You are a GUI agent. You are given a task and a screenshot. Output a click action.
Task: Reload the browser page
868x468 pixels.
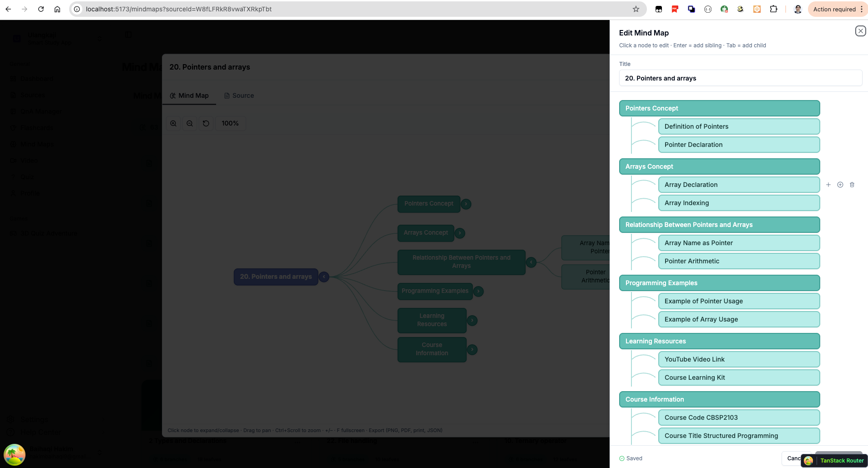point(41,9)
